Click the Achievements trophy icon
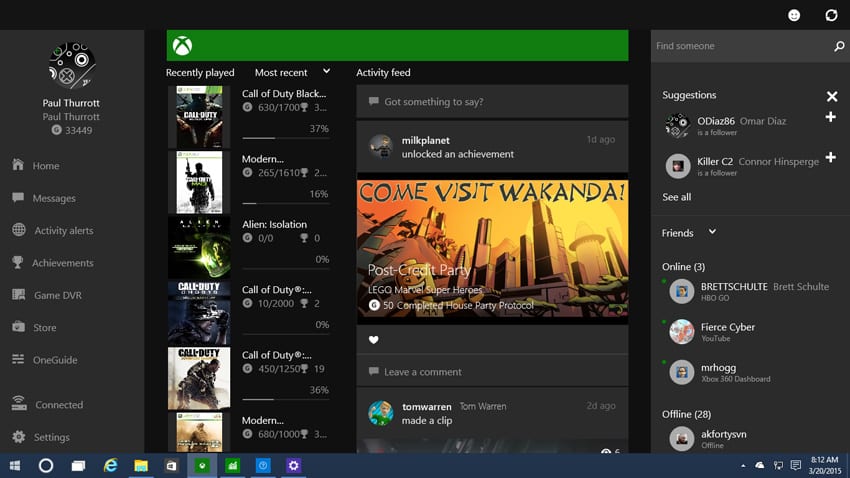Viewport: 850px width, 478px height. (18, 262)
